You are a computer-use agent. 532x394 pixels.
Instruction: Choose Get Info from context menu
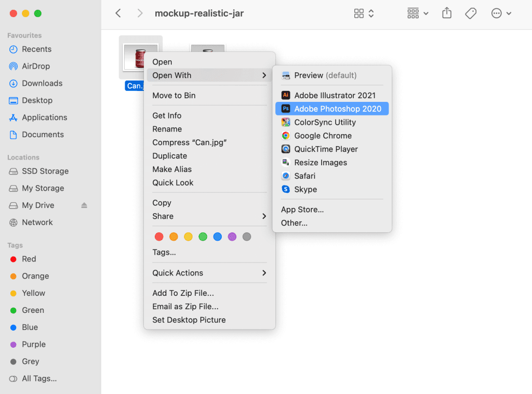pyautogui.click(x=210, y=116)
